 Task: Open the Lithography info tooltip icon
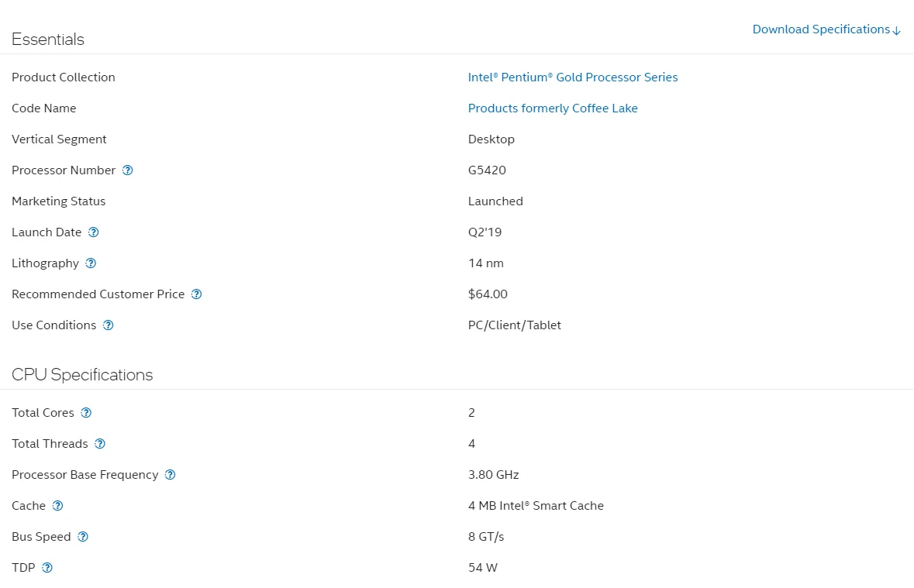[x=91, y=263]
